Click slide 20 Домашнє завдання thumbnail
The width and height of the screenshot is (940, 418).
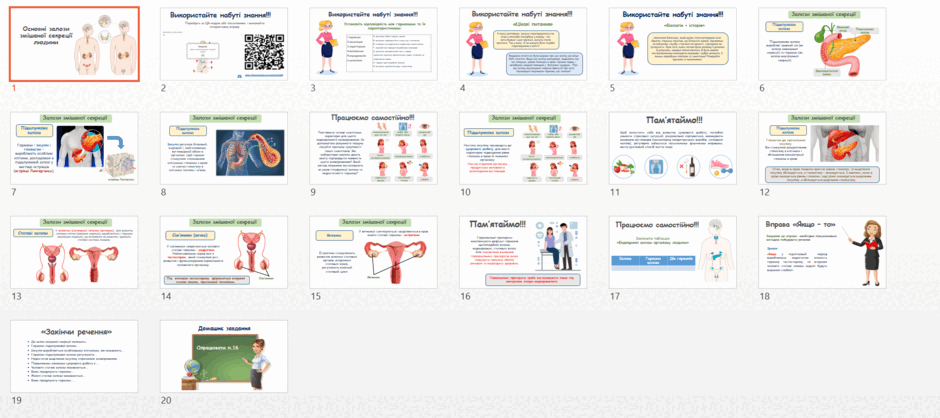tap(224, 356)
